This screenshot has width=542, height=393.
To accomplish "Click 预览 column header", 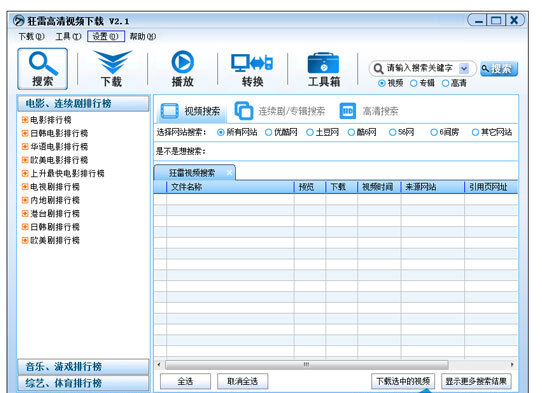I will tap(310, 187).
